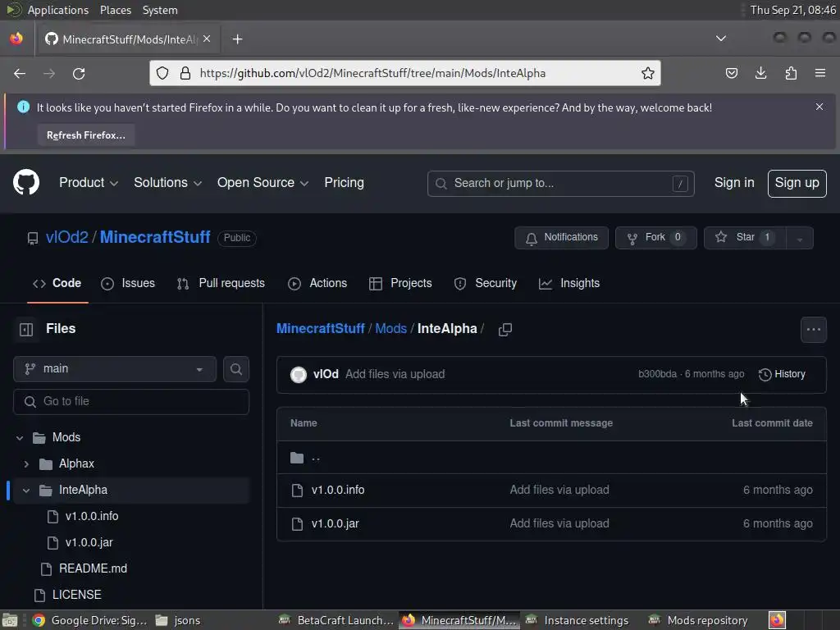Screen dimensions: 840x630
Task: Star the MinecraftStuff repository
Action: point(745,238)
